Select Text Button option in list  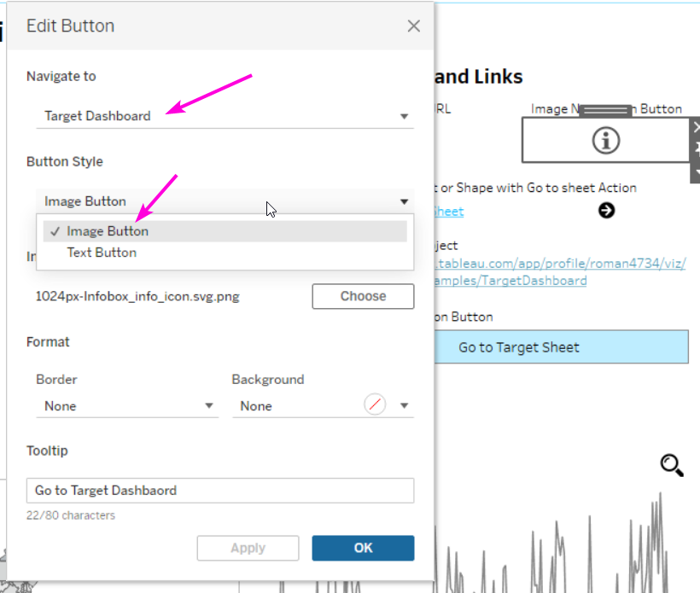(102, 253)
